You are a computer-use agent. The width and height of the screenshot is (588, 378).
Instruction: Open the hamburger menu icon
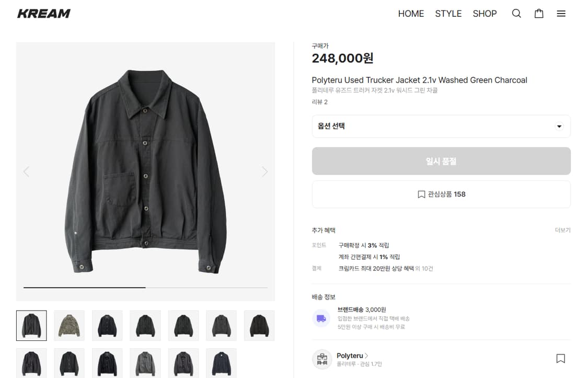click(561, 14)
